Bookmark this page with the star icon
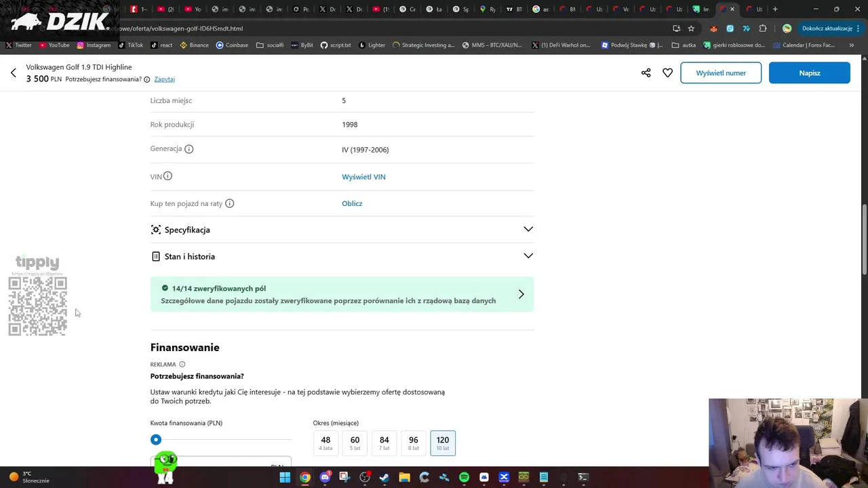The width and height of the screenshot is (868, 488). pos(691,28)
